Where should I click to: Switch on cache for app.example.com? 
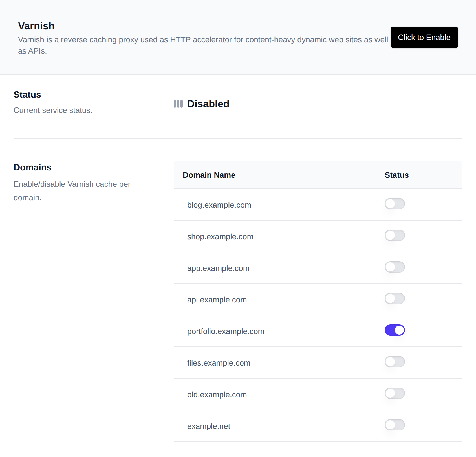[395, 267]
